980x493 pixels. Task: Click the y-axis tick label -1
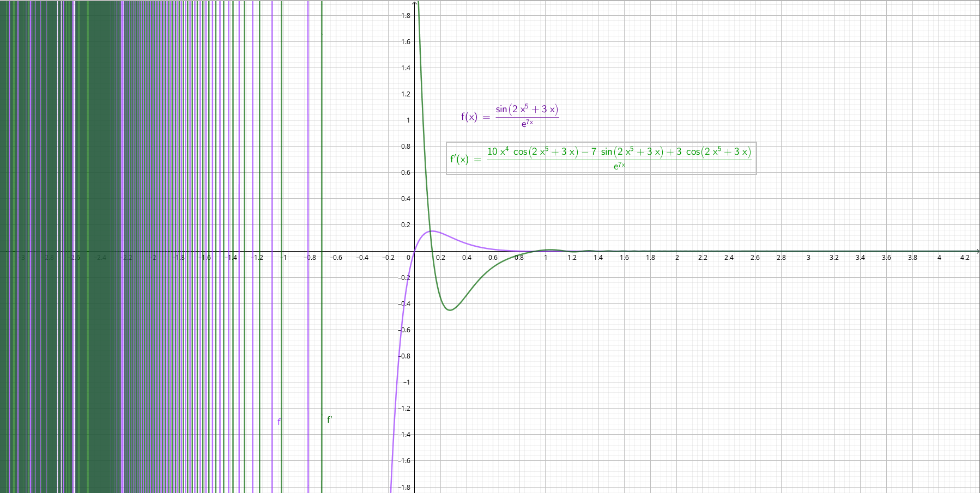coord(406,382)
